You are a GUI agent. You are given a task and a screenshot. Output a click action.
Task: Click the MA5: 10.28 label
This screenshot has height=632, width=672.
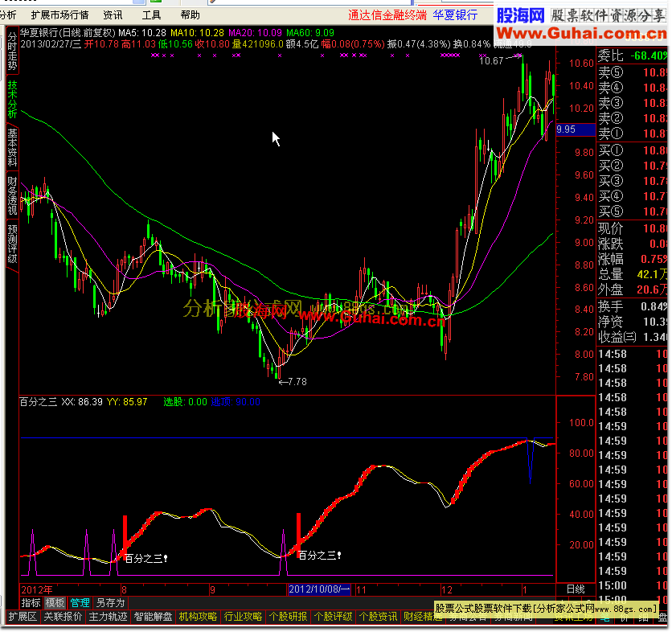[142, 33]
